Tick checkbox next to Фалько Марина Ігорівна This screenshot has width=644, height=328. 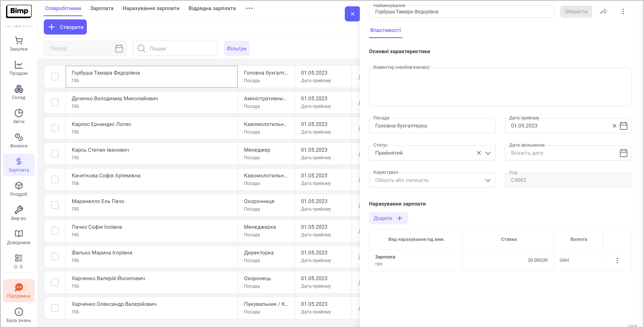pyautogui.click(x=55, y=256)
